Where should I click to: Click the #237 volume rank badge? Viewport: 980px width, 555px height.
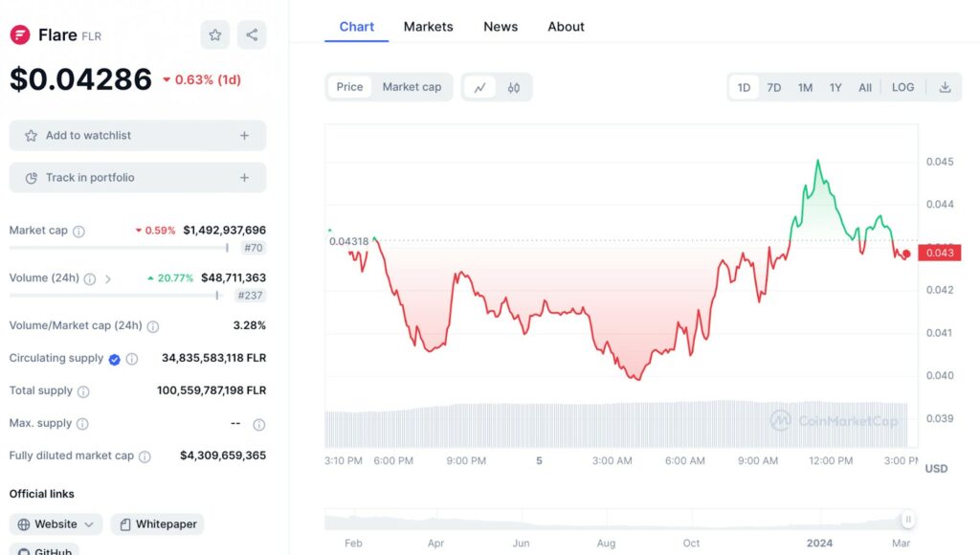[x=250, y=296]
